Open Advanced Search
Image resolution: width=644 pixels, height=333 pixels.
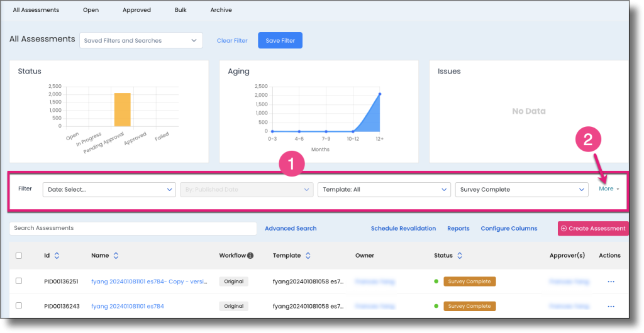coord(291,229)
